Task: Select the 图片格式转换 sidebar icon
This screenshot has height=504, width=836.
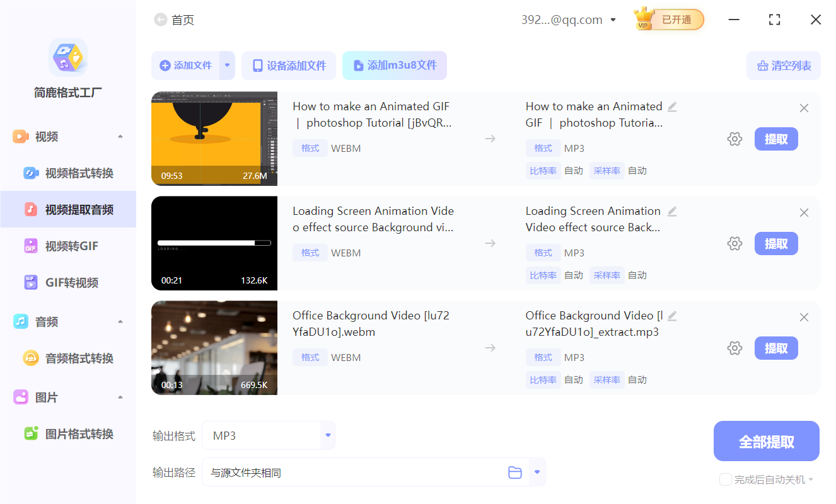Action: click(30, 433)
